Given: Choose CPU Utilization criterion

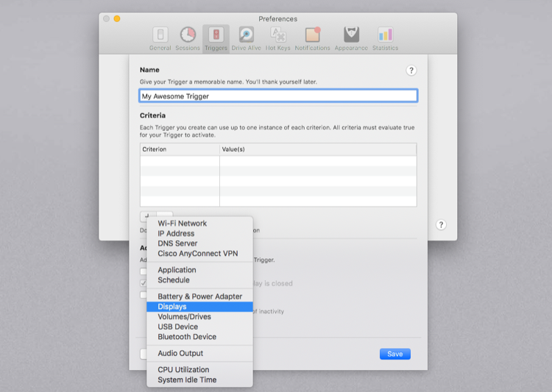Looking at the screenshot, I should 199,370.
